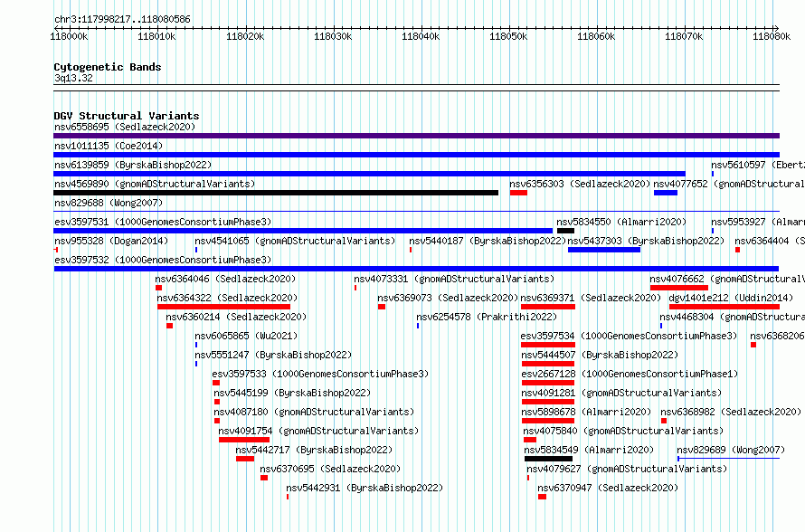
Task: Click nsv6369371 (Sedlazeck2020) label
Action: [591, 298]
